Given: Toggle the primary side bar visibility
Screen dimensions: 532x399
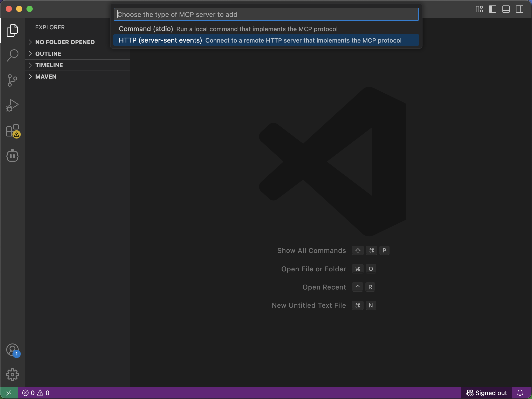Looking at the screenshot, I should [493, 9].
